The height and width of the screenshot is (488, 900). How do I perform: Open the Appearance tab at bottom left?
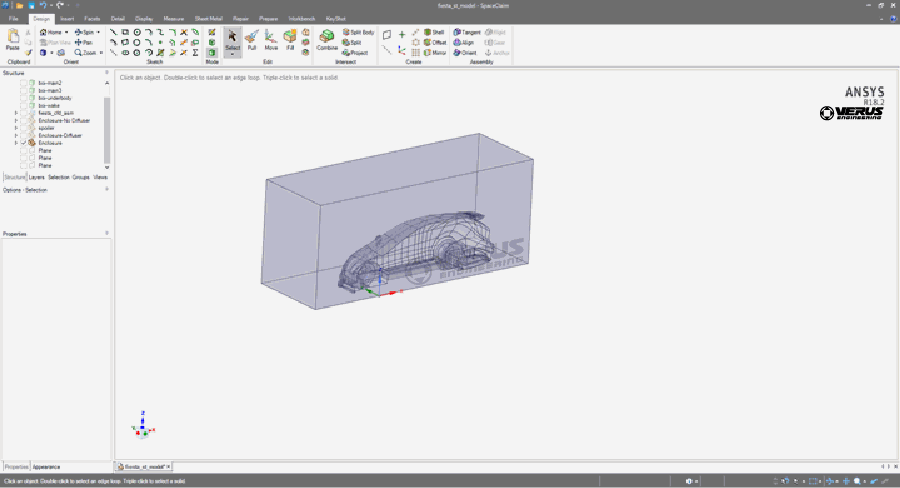[46, 467]
